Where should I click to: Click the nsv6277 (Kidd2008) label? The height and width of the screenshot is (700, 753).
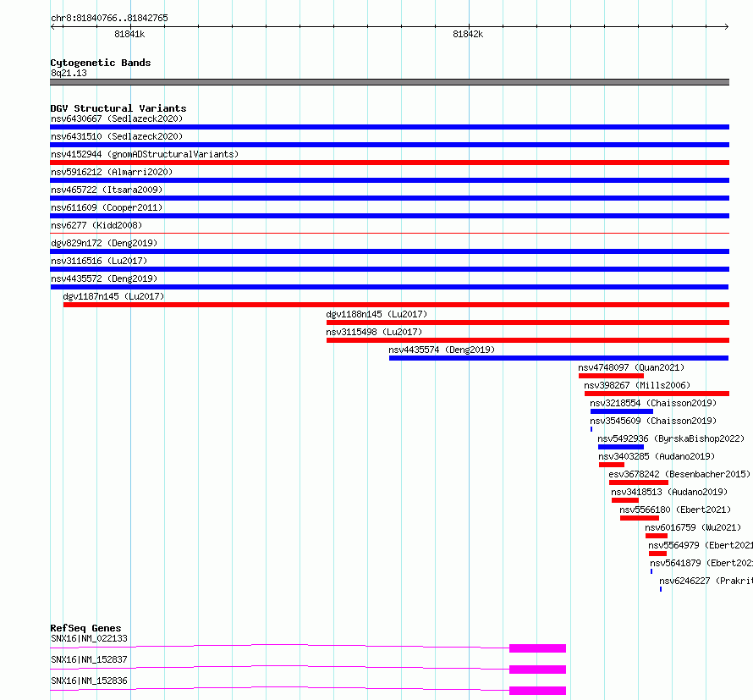tap(96, 225)
